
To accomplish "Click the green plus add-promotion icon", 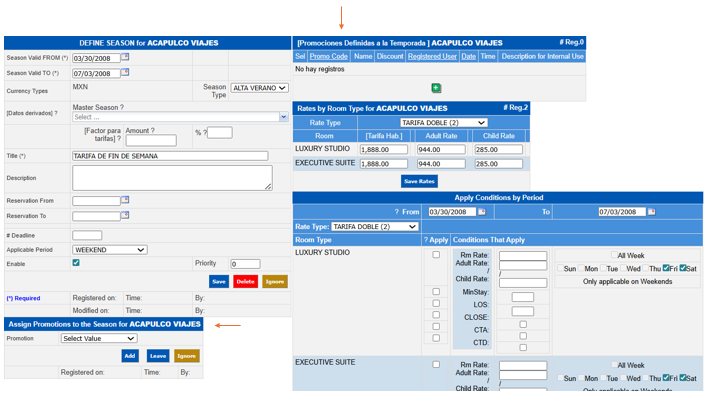I will coord(436,88).
